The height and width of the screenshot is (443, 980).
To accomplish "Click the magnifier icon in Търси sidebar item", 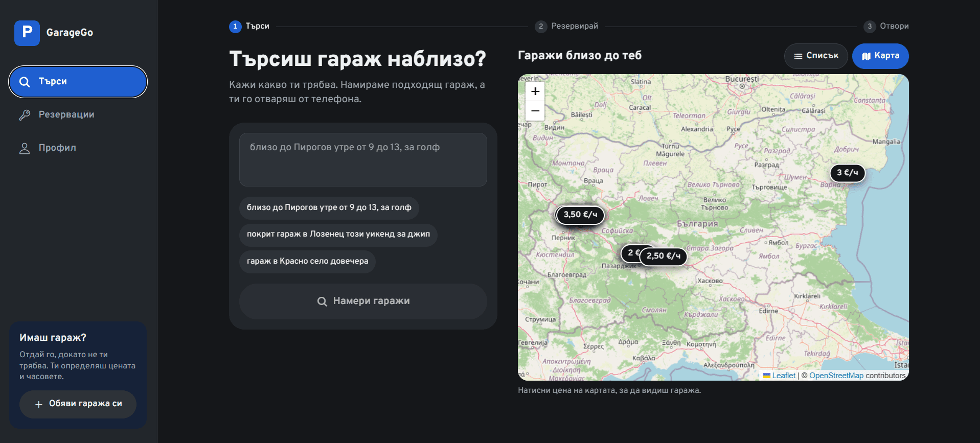I will tap(25, 82).
